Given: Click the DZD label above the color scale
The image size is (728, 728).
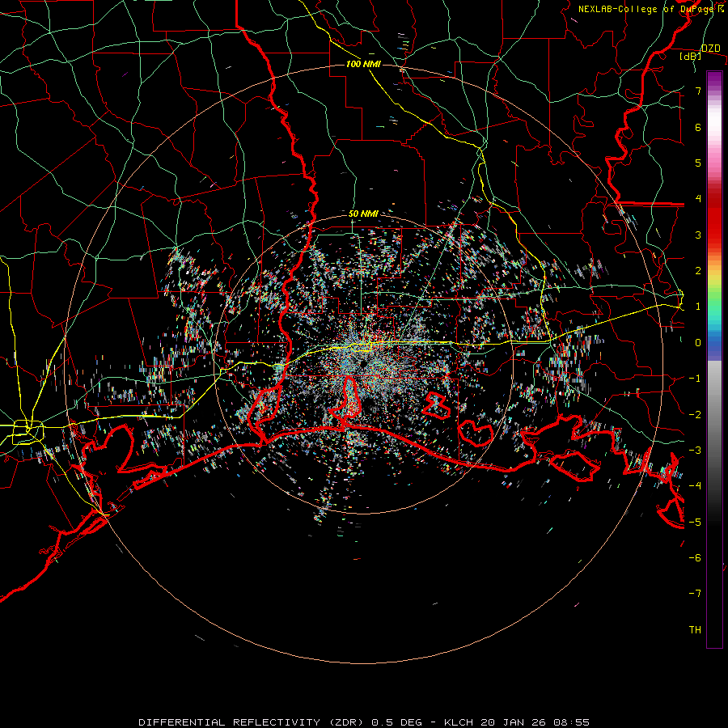Looking at the screenshot, I should pyautogui.click(x=711, y=49).
